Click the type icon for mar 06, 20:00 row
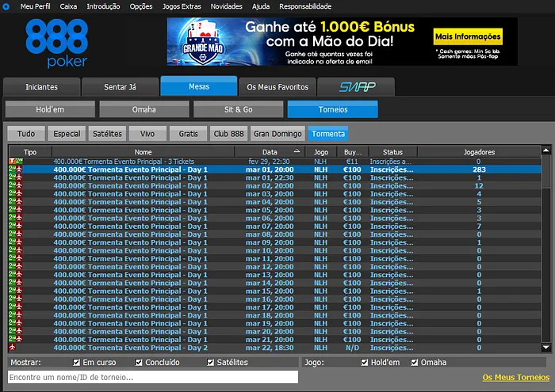Image resolution: width=555 pixels, height=392 pixels. (16, 218)
